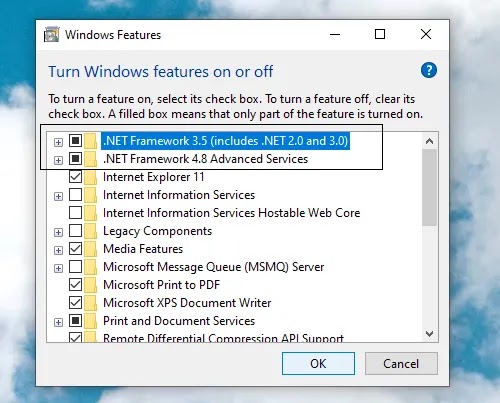Check Internet Information Services Hostable Web Core box
Viewport: 500px width, 403px height.
75,212
